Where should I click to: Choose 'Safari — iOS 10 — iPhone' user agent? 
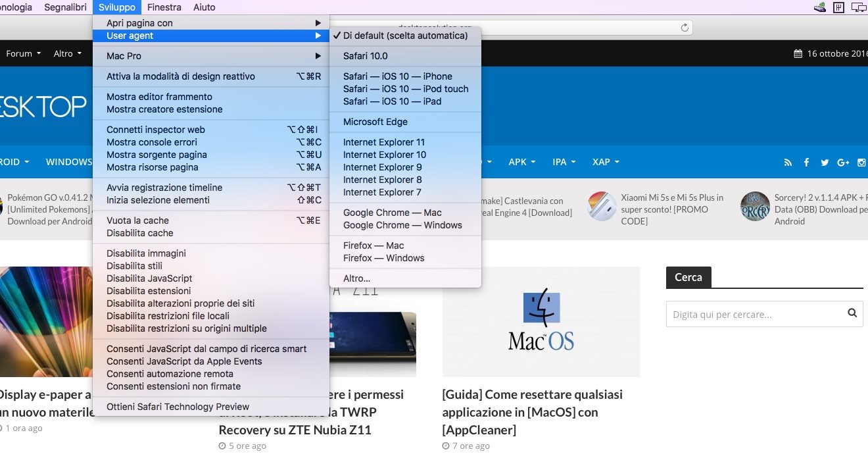click(x=405, y=76)
